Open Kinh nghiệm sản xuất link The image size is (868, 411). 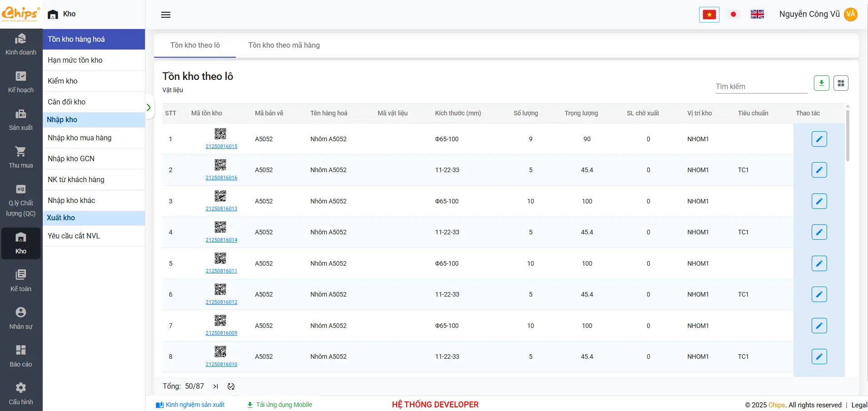tap(190, 405)
